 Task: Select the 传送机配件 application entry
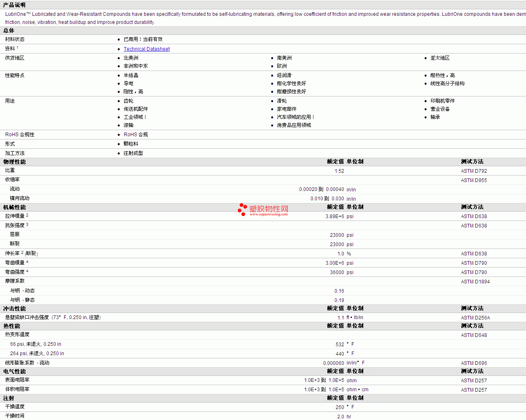coord(136,109)
